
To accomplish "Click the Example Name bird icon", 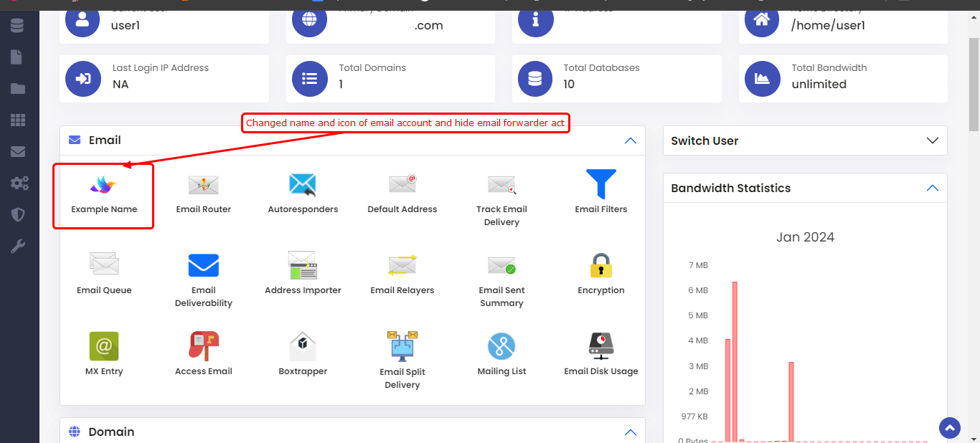I will coord(103,186).
